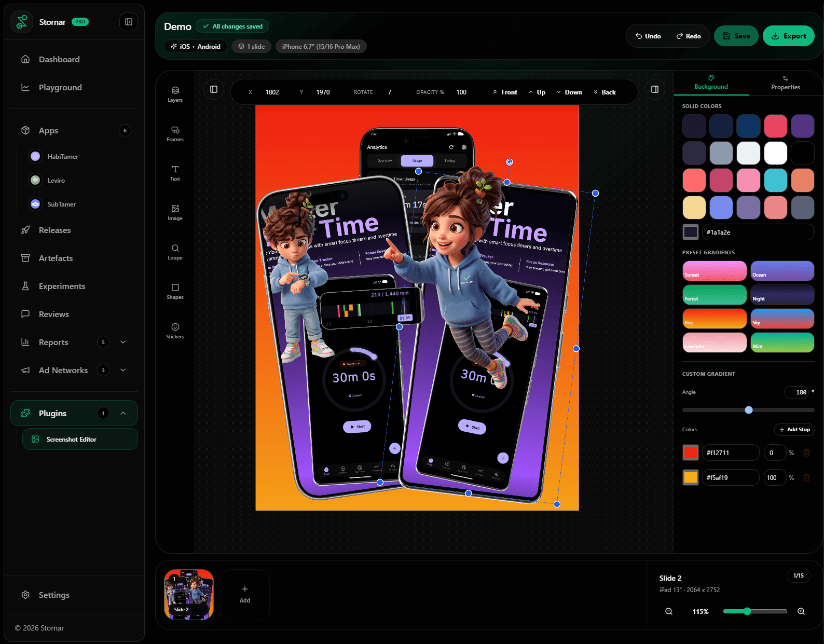Open the Releases page
Image resolution: width=824 pixels, height=644 pixels.
pyautogui.click(x=74, y=230)
